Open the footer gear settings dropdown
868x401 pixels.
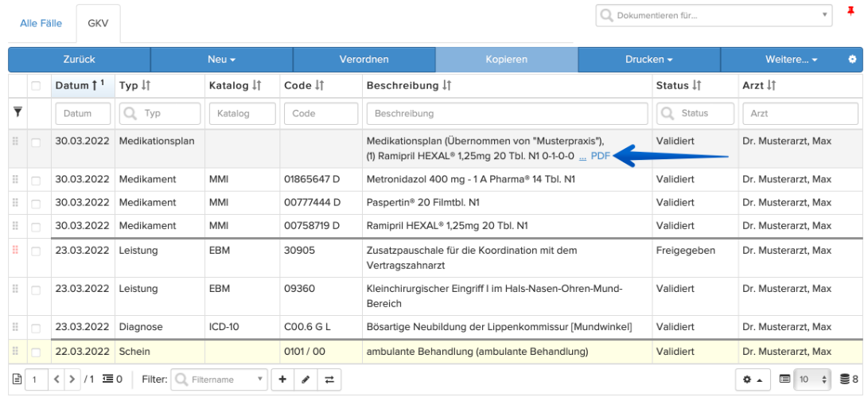(753, 380)
